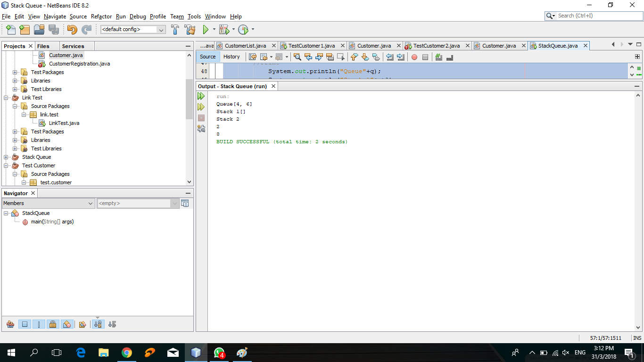Screen dimensions: 644x362
Task: Toggle the Show Fields filter in Navigator
Action: tap(25, 324)
